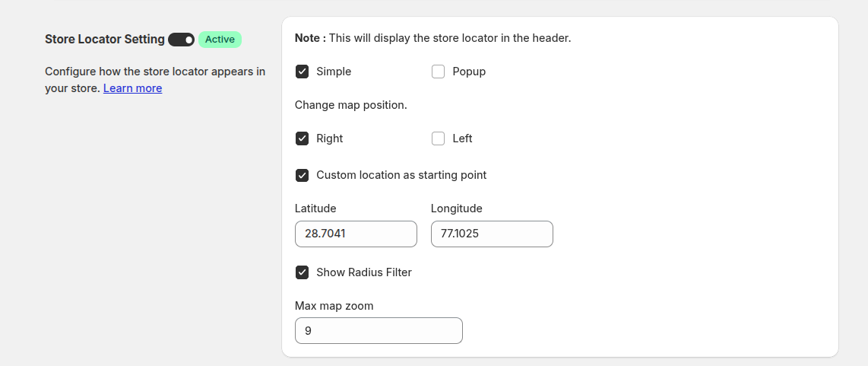The width and height of the screenshot is (868, 366).
Task: Disable the Custom location starting point checkbox
Action: (302, 175)
